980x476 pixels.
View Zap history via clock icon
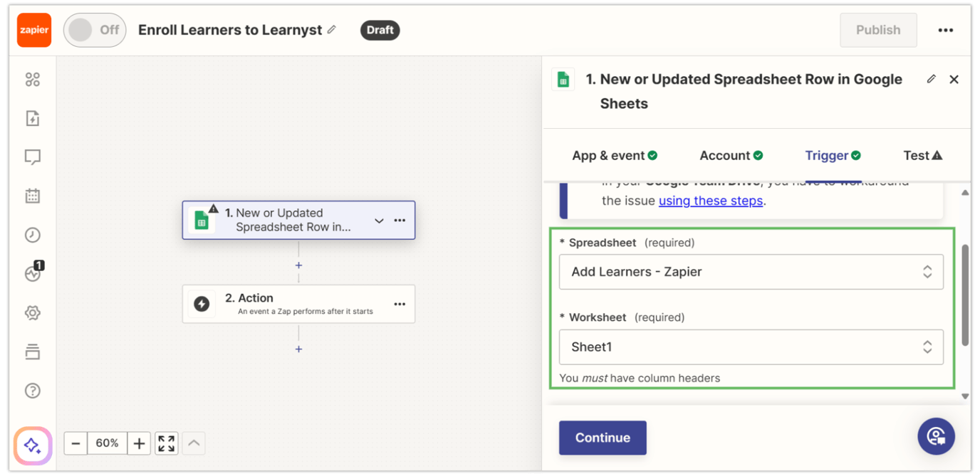(x=32, y=235)
